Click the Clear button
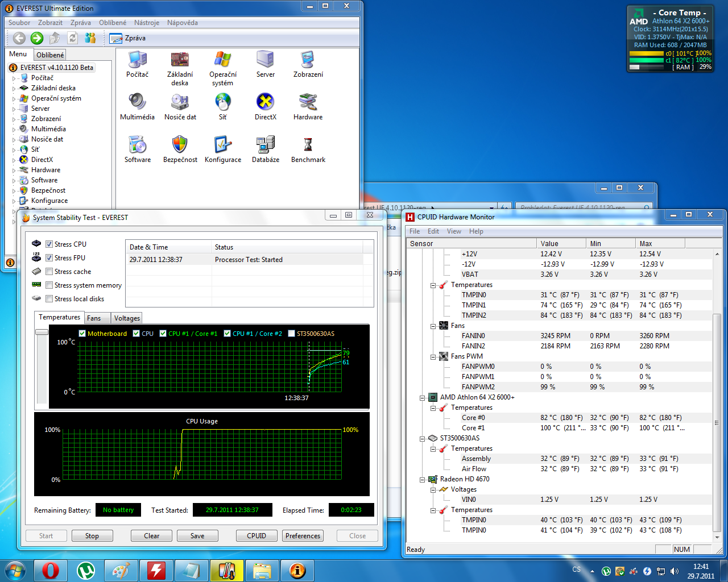This screenshot has height=582, width=728. click(x=152, y=536)
